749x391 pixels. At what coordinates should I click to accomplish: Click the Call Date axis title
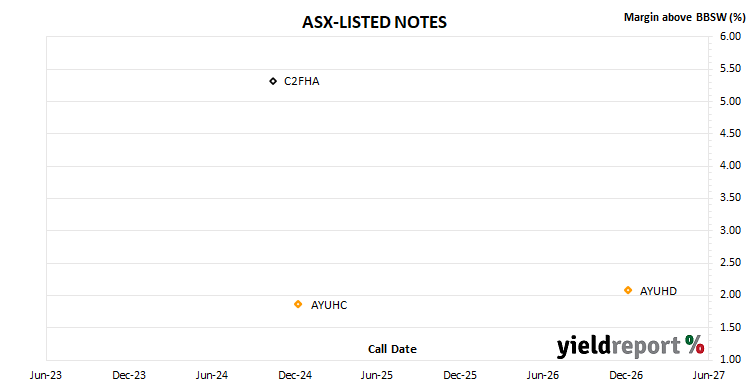click(392, 349)
